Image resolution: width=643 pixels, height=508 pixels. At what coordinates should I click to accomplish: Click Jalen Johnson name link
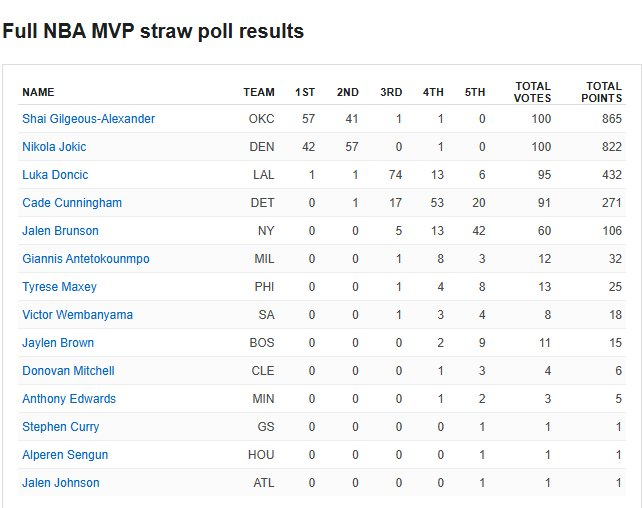61,483
